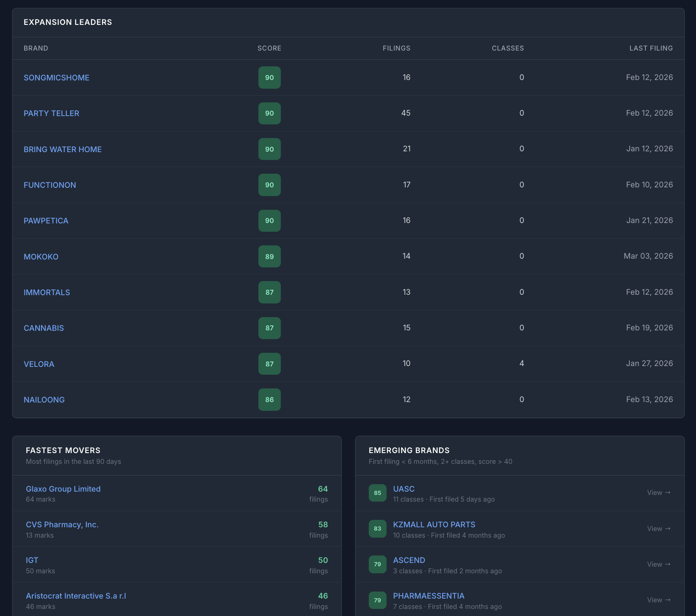
Task: Click the FILINGS column header
Action: click(397, 48)
